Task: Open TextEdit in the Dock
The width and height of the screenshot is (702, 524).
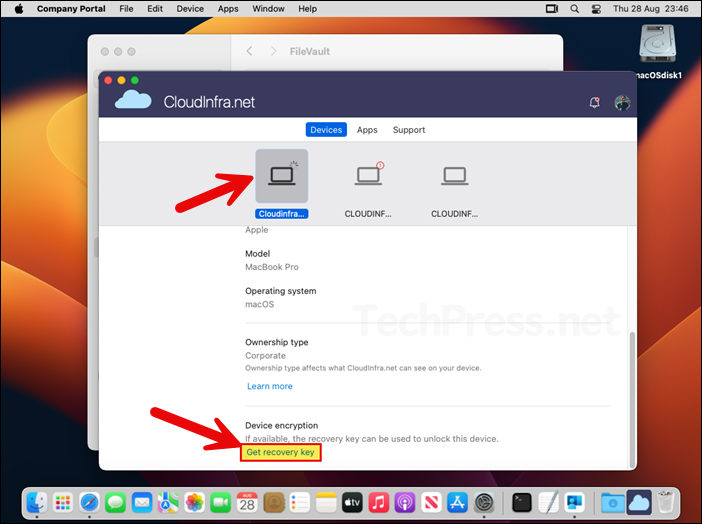Action: click(x=548, y=503)
